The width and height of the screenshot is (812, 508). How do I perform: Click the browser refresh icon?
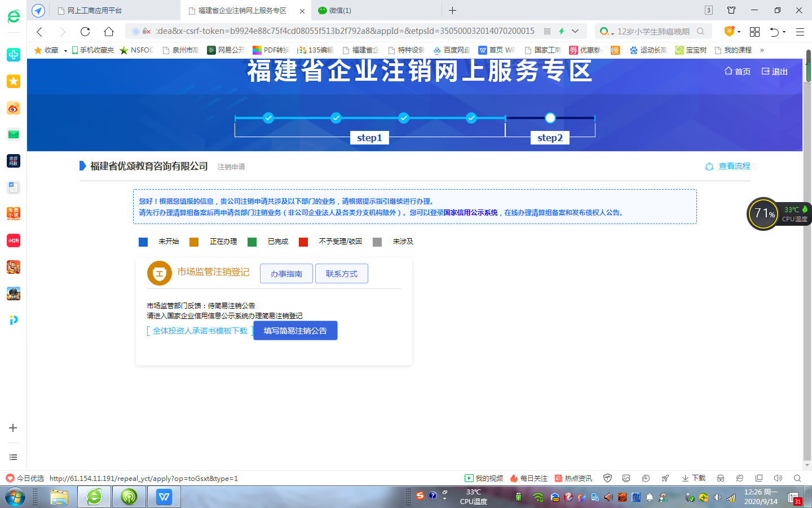click(85, 32)
